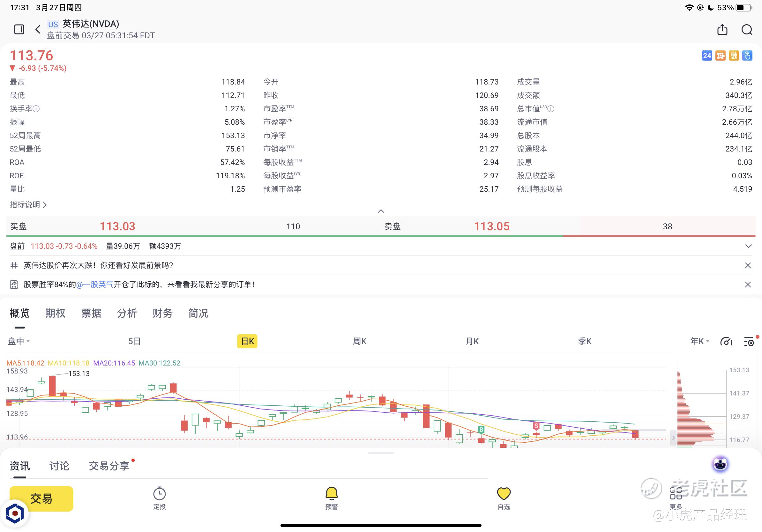Open chart settings list icon
This screenshot has width=762, height=532.
[x=749, y=341]
